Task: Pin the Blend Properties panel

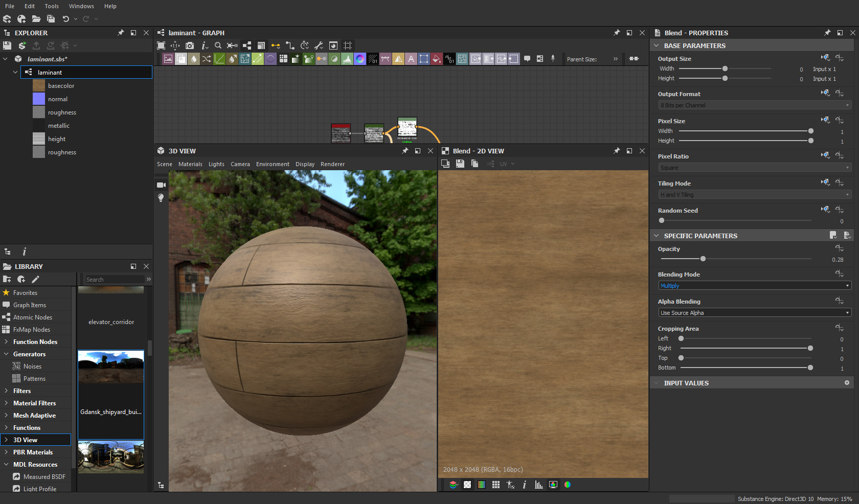Action: coord(827,33)
